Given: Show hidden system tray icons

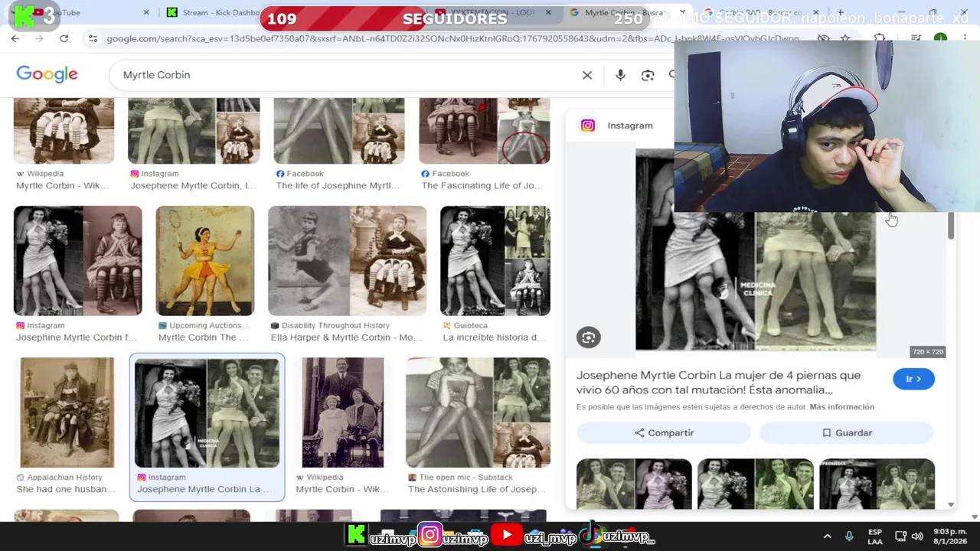Looking at the screenshot, I should coord(827,536).
